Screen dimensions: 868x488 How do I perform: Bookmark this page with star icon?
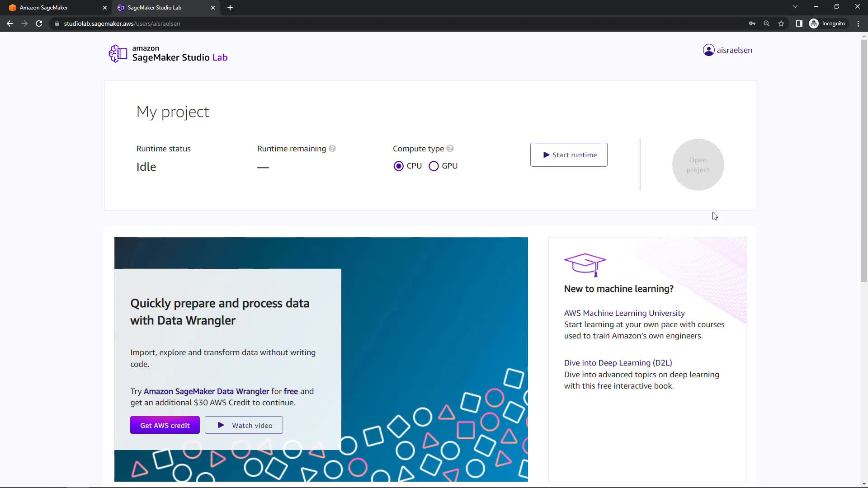point(781,23)
